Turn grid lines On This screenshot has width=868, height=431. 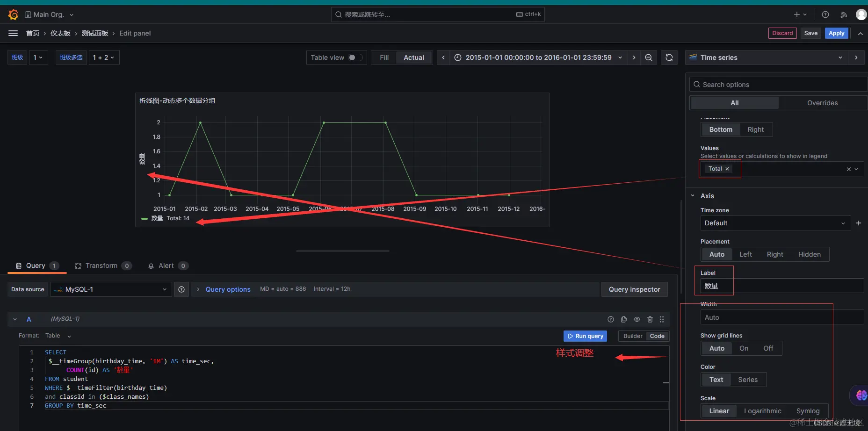pos(744,348)
